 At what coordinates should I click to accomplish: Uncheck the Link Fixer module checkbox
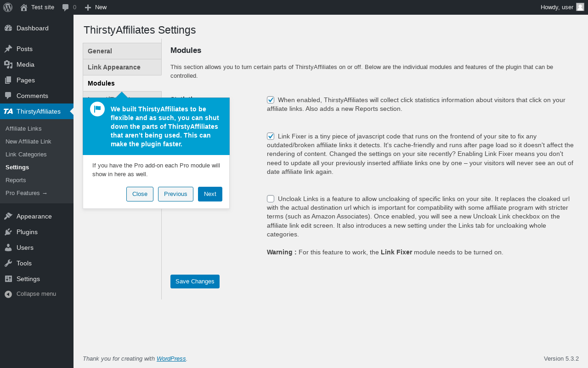271,136
